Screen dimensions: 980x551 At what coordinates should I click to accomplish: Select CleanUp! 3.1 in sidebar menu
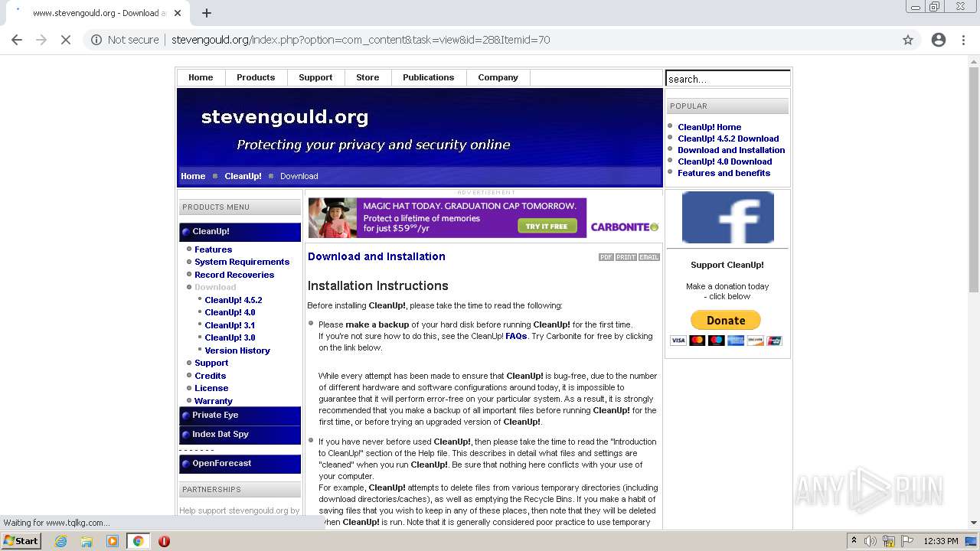(x=230, y=325)
